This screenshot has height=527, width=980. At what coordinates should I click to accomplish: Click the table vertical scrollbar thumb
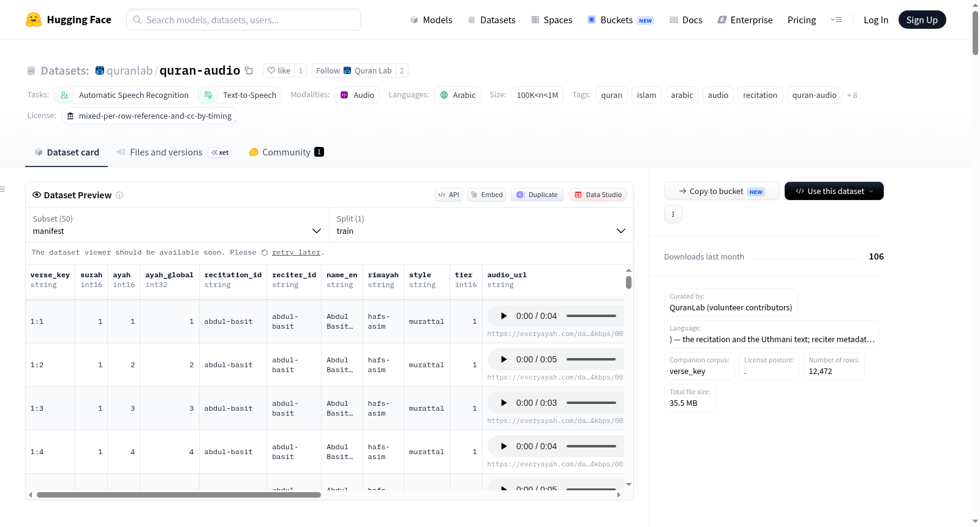(628, 282)
